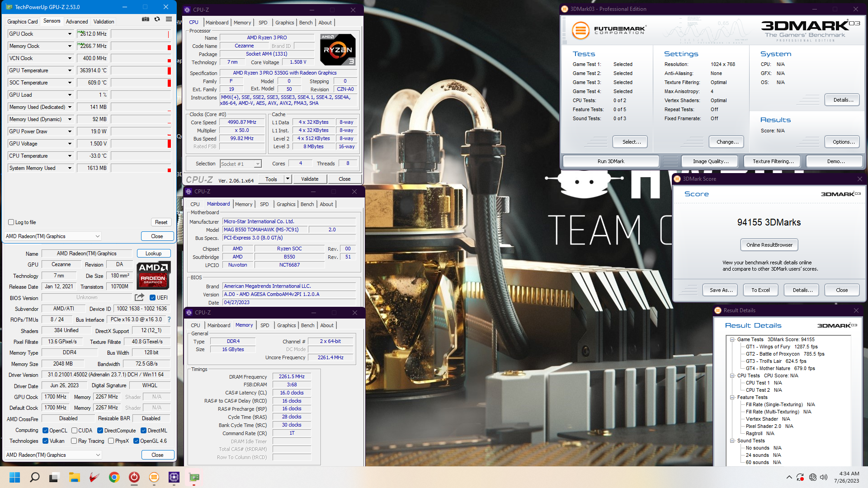Click AMD Radeon Graphics logo in GPU-Z
The image size is (868, 488).
pos(153,275)
